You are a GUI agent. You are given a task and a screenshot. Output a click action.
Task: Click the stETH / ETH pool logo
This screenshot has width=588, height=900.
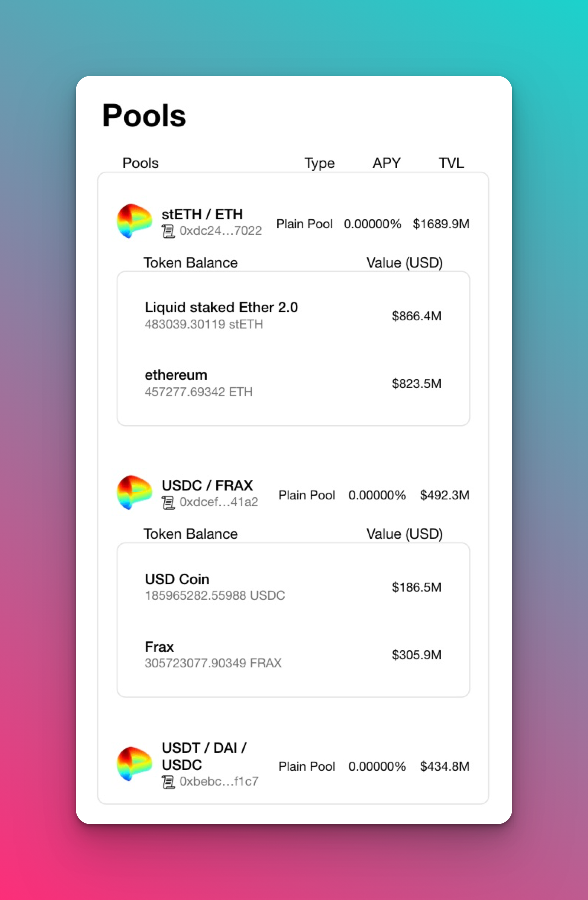[x=134, y=221]
